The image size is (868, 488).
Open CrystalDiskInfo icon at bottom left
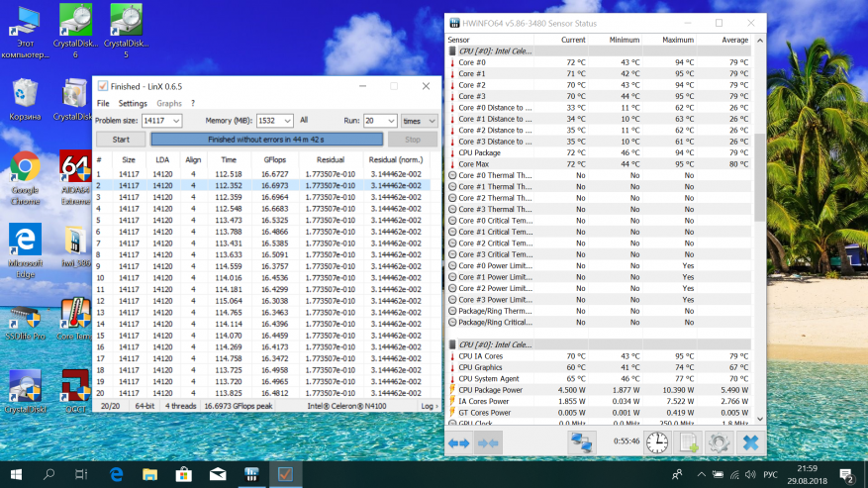click(25, 392)
